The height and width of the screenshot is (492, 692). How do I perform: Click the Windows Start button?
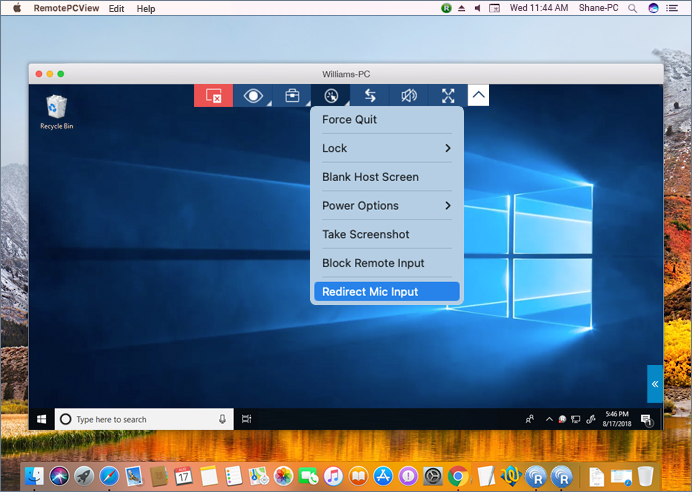point(43,419)
